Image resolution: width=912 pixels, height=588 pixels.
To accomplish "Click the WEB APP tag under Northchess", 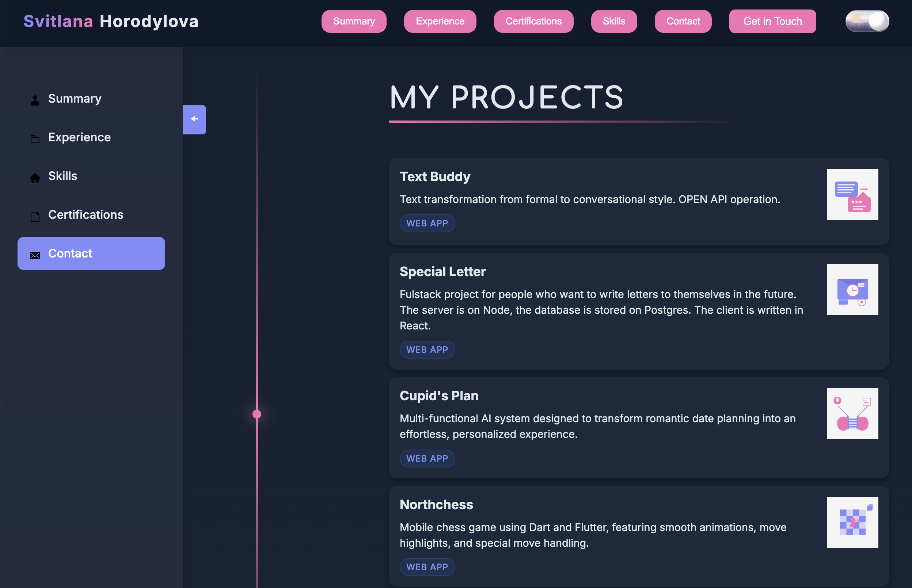I will 427,566.
